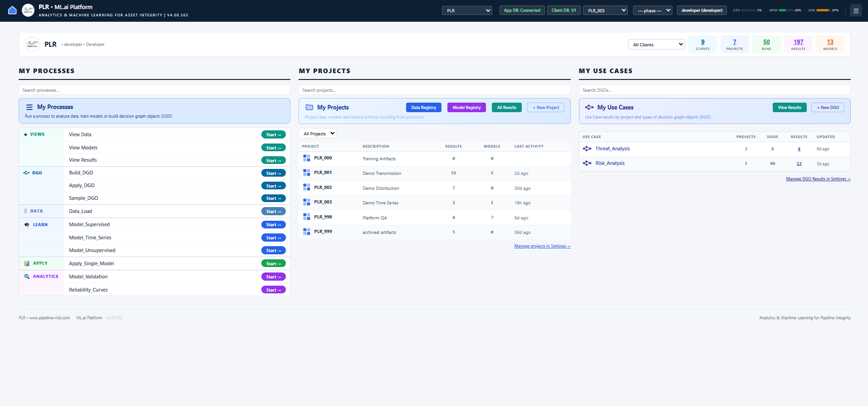868x406 pixels.
Task: Click the DATA category icon
Action: click(x=25, y=211)
